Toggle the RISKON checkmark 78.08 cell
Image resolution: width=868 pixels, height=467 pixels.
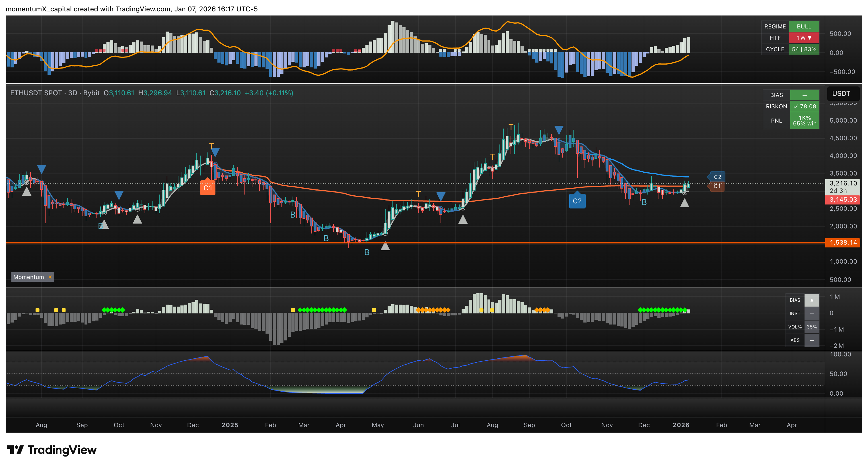(804, 106)
